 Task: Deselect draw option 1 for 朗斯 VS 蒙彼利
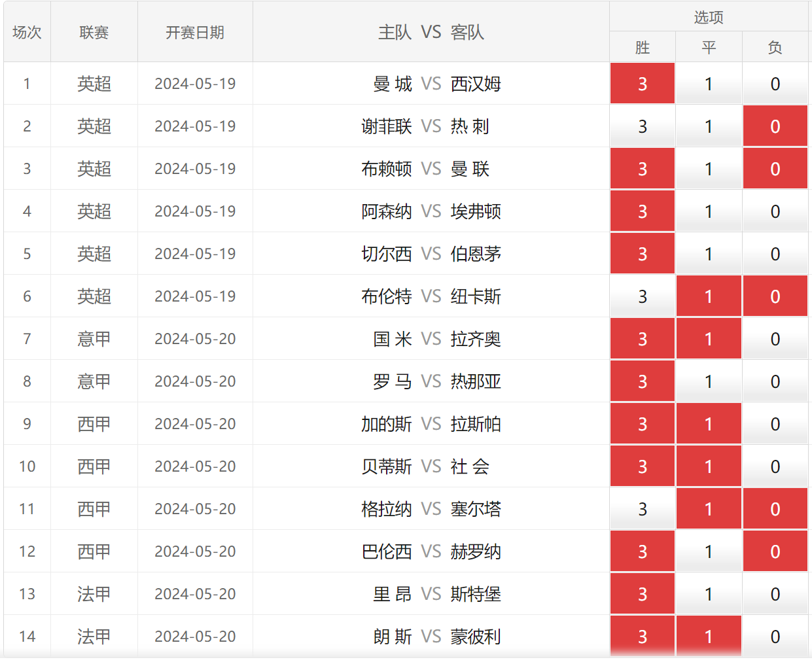click(709, 636)
